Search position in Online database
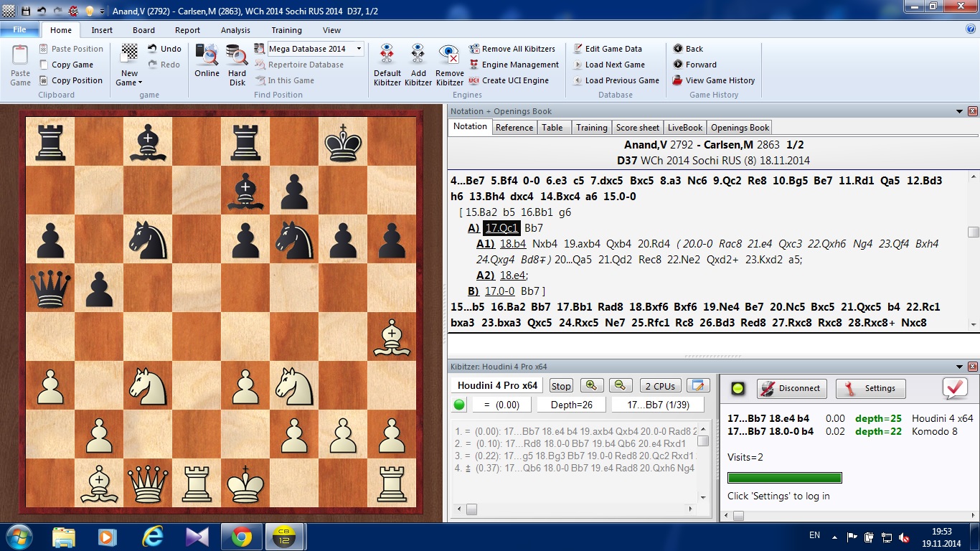This screenshot has width=980, height=551. (x=207, y=56)
